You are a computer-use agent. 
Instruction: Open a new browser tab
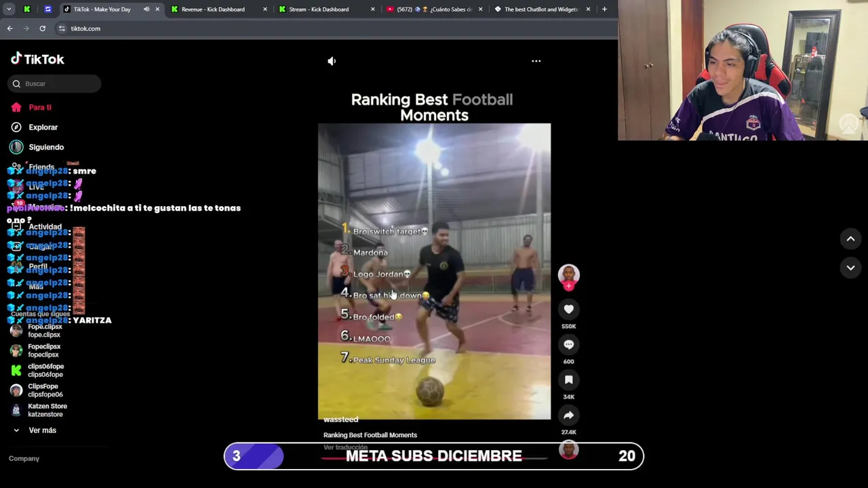pyautogui.click(x=604, y=9)
